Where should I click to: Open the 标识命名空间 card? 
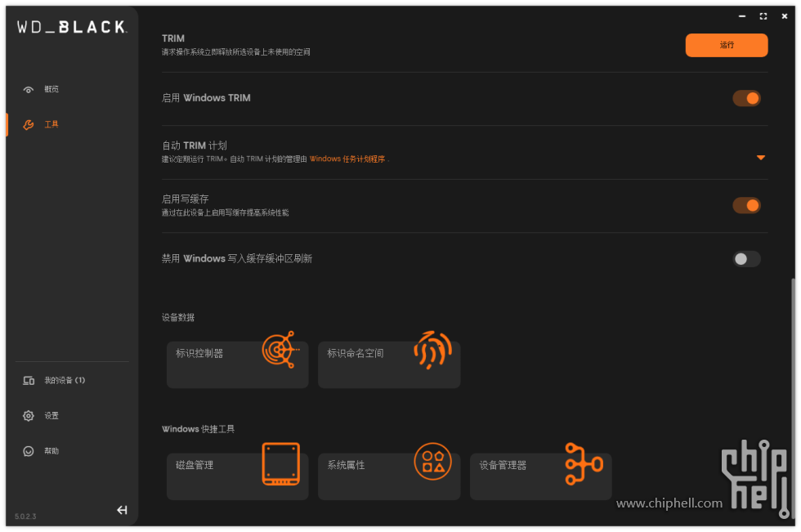389,364
